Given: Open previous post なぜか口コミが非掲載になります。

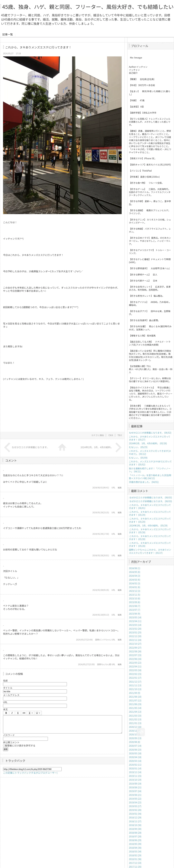Looking at the screenshot, I should pyautogui.click(x=30, y=447).
